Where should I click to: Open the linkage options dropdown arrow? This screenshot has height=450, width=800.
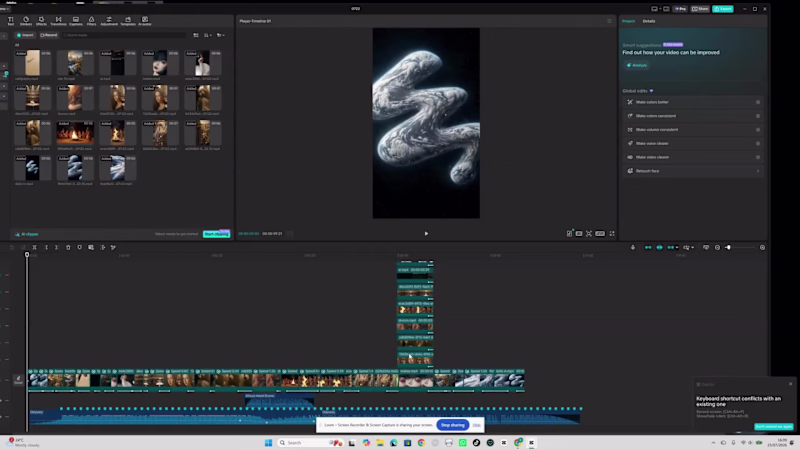pos(677,247)
